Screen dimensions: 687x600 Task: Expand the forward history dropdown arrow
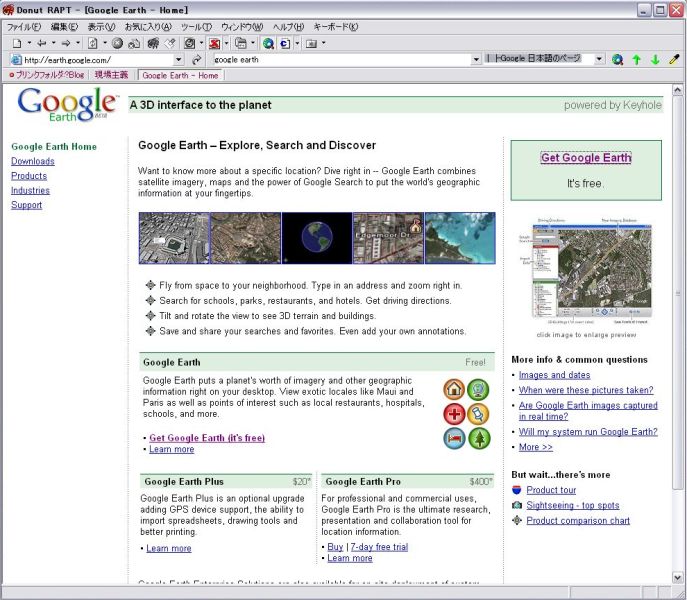click(78, 43)
